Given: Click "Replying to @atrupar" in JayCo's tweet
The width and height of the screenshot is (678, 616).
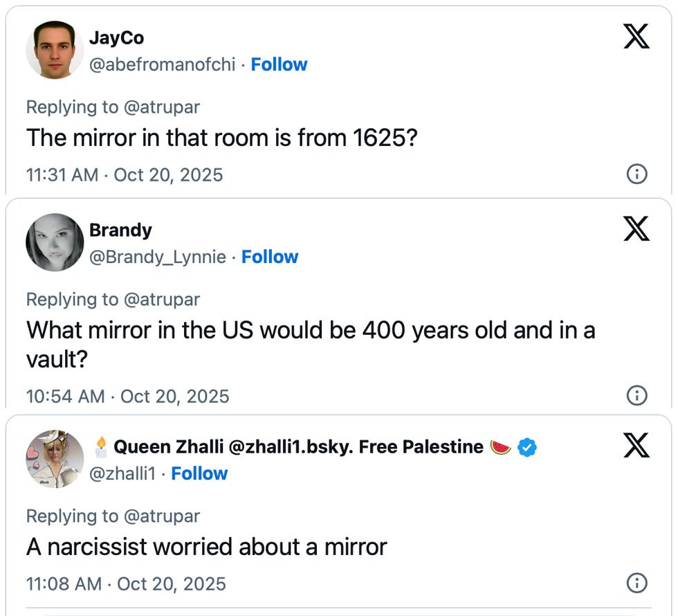Looking at the screenshot, I should (113, 107).
